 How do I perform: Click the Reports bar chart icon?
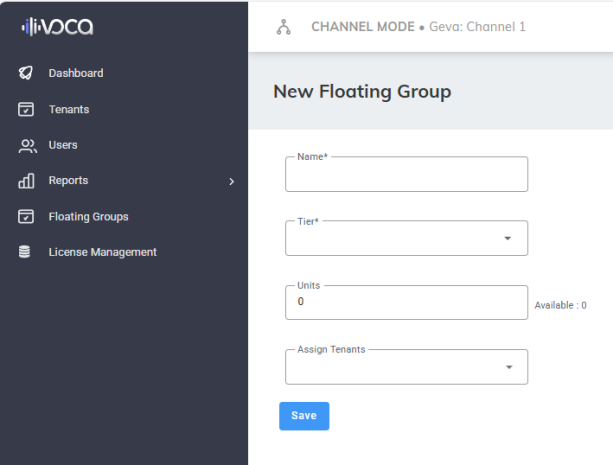coord(27,181)
